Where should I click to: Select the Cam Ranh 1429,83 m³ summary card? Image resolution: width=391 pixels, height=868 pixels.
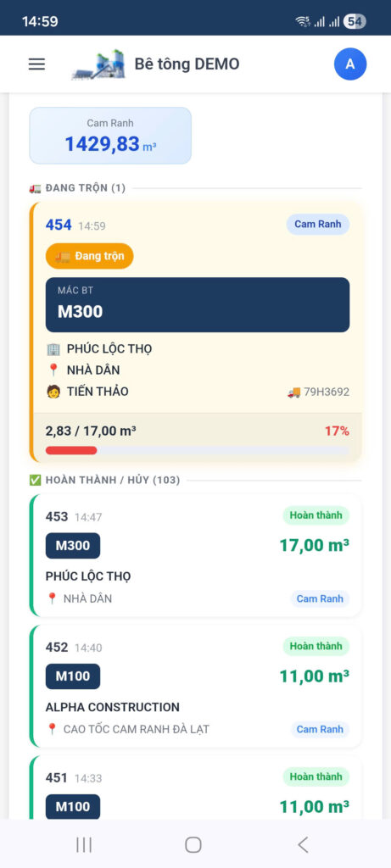[x=110, y=136]
